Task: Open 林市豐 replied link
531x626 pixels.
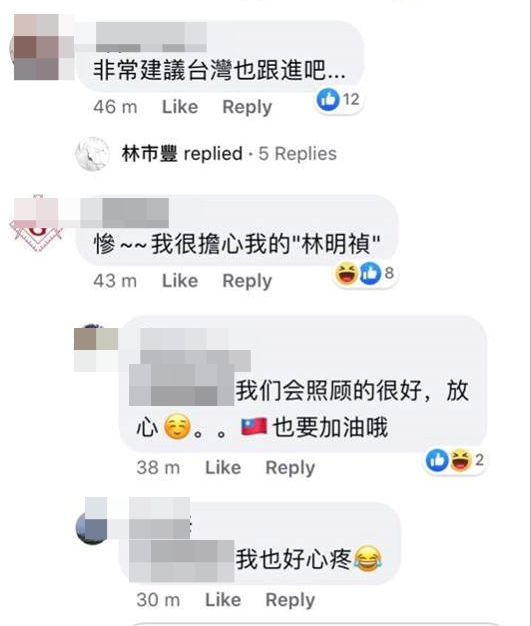Action: (182, 154)
